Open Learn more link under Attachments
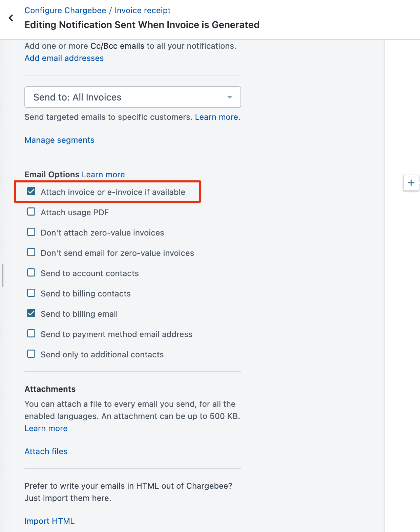420x532 pixels. 46,428
